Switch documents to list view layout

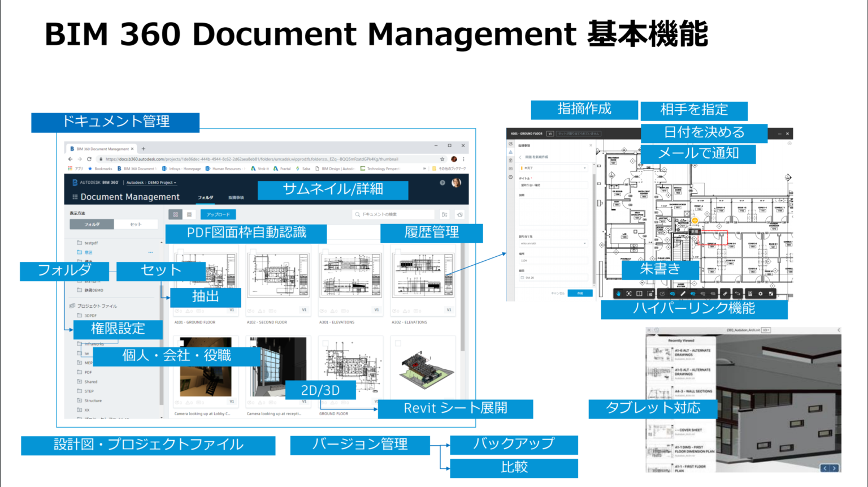(x=189, y=214)
